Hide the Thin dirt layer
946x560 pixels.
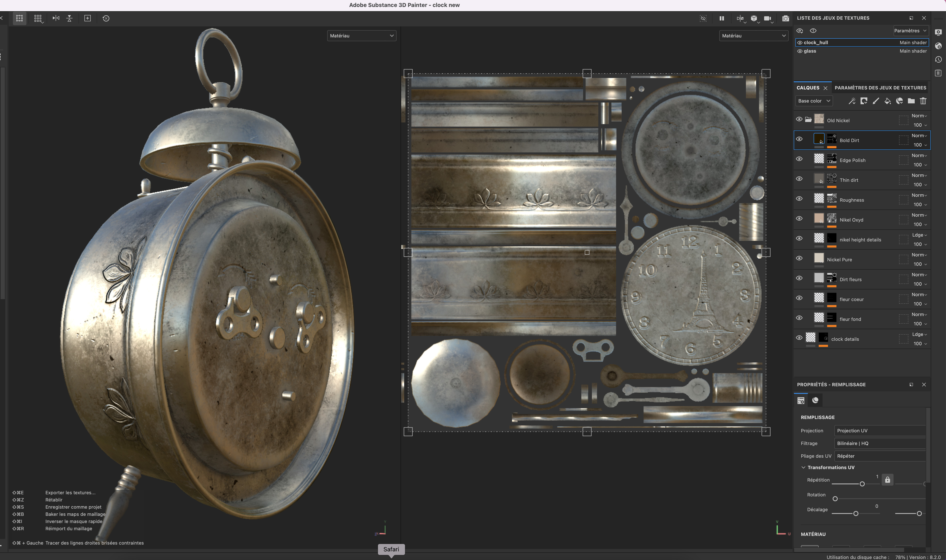[799, 179]
